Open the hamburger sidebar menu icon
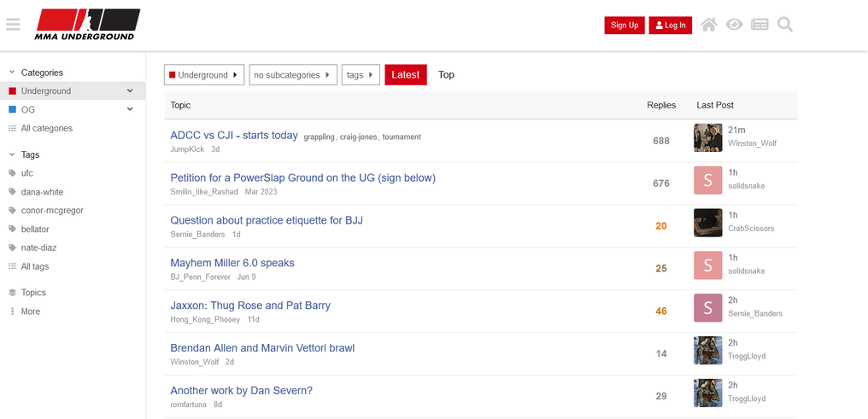 pyautogui.click(x=14, y=25)
